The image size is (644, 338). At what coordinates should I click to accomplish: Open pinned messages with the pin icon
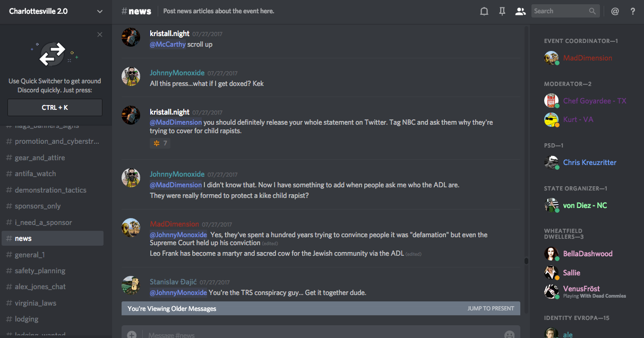[x=502, y=11]
